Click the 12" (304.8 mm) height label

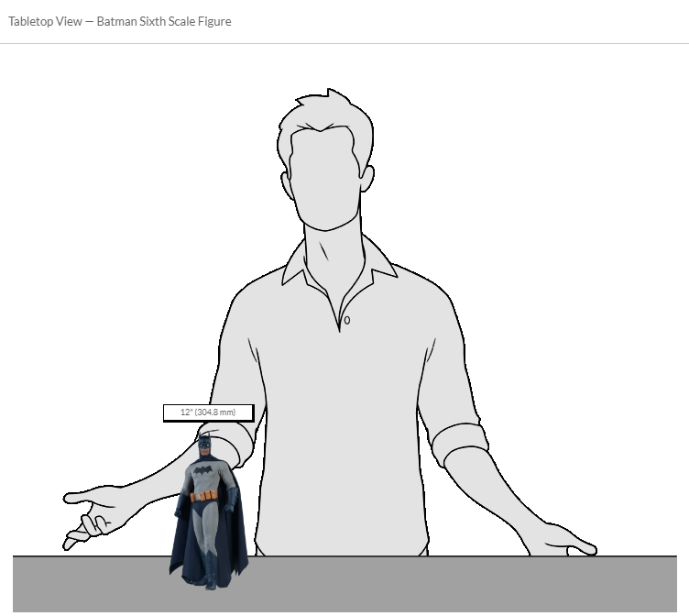(x=208, y=412)
